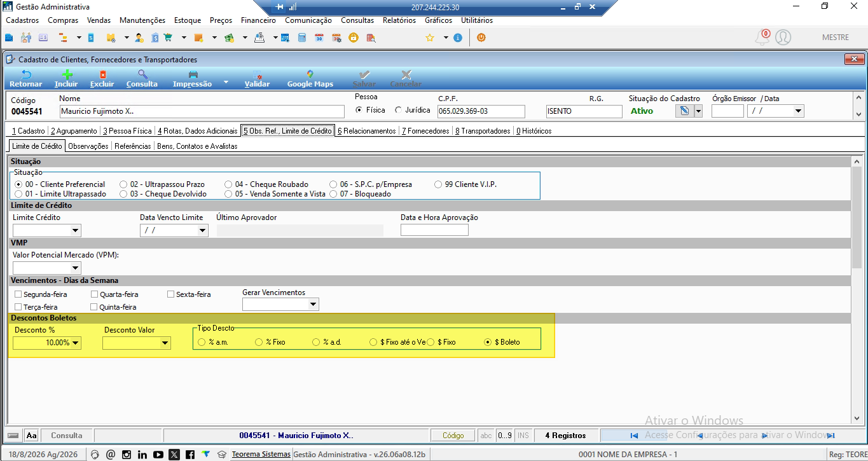The width and height of the screenshot is (868, 461).
Task: Click the Google Maps pin icon
Action: pos(310,75)
